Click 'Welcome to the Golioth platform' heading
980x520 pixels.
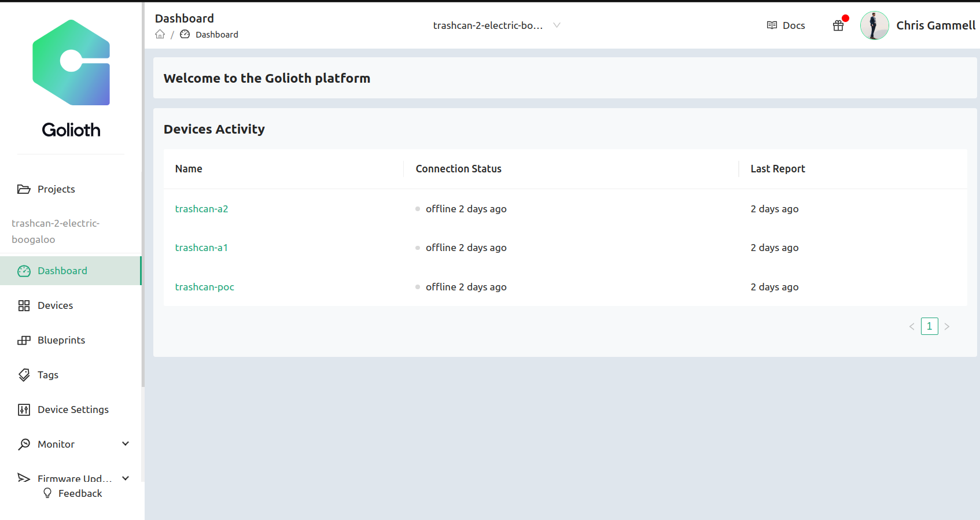pos(267,78)
